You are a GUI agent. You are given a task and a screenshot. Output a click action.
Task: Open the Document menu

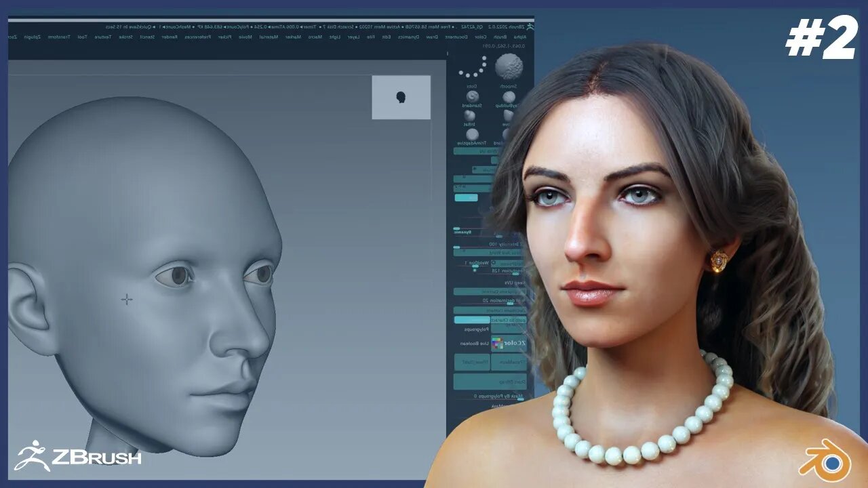(x=456, y=37)
